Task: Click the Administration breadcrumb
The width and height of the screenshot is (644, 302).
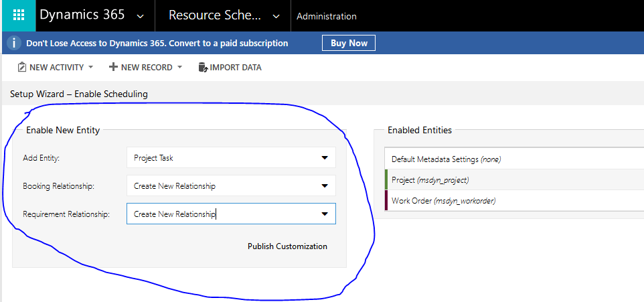Action: tap(327, 17)
